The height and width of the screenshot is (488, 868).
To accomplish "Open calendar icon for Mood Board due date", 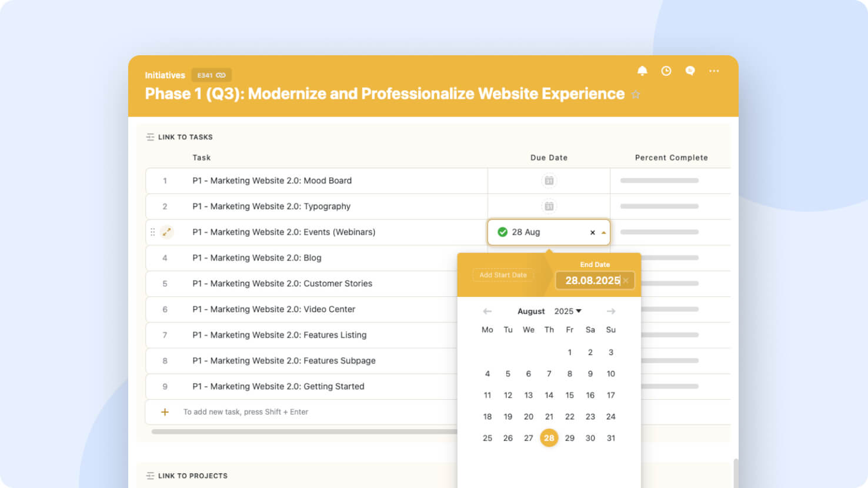I will point(549,181).
